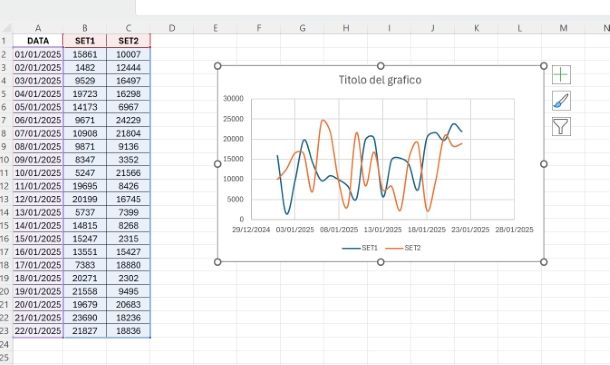610x365 pixels.
Task: Select cell with value 20271
Action: pos(85,278)
